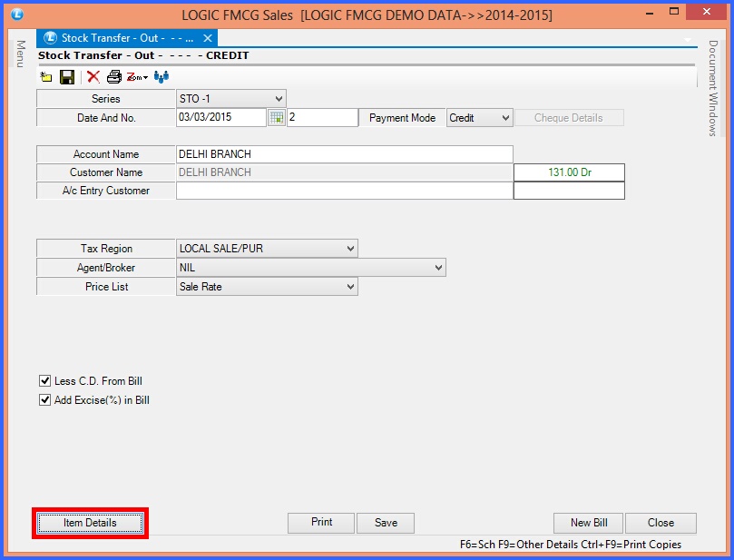Image resolution: width=734 pixels, height=560 pixels.
Task: Open the Menu side panel tab
Action: point(20,54)
